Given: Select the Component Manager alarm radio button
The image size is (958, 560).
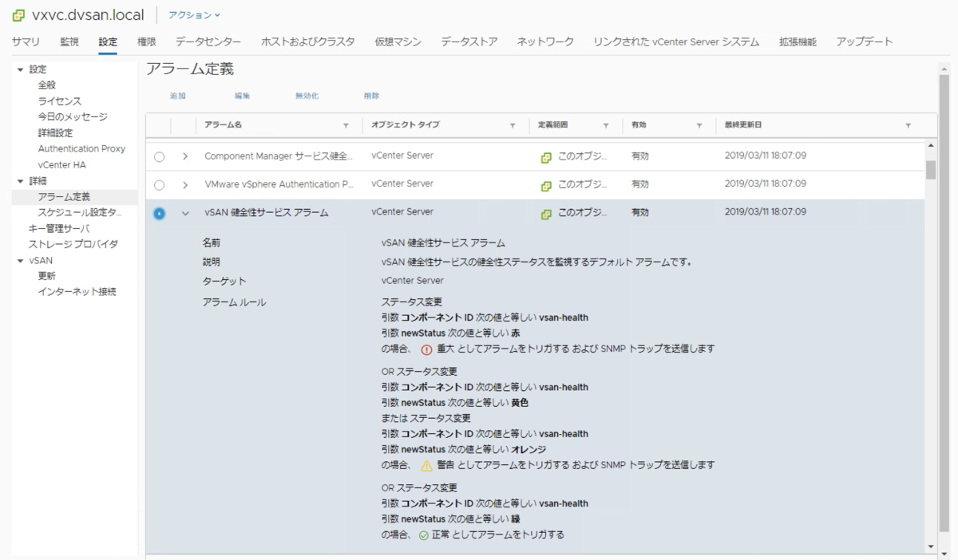Looking at the screenshot, I should pyautogui.click(x=159, y=157).
